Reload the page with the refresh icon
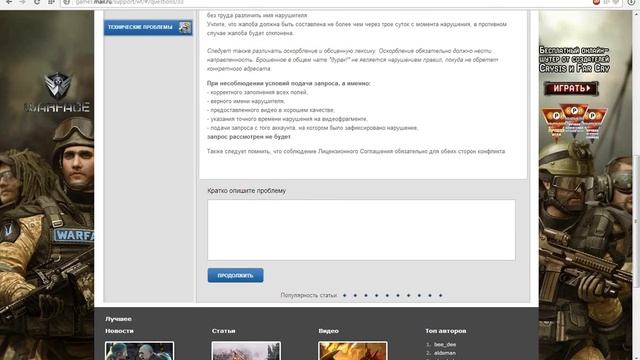Viewport: 640px width, 360px height. 37,2
